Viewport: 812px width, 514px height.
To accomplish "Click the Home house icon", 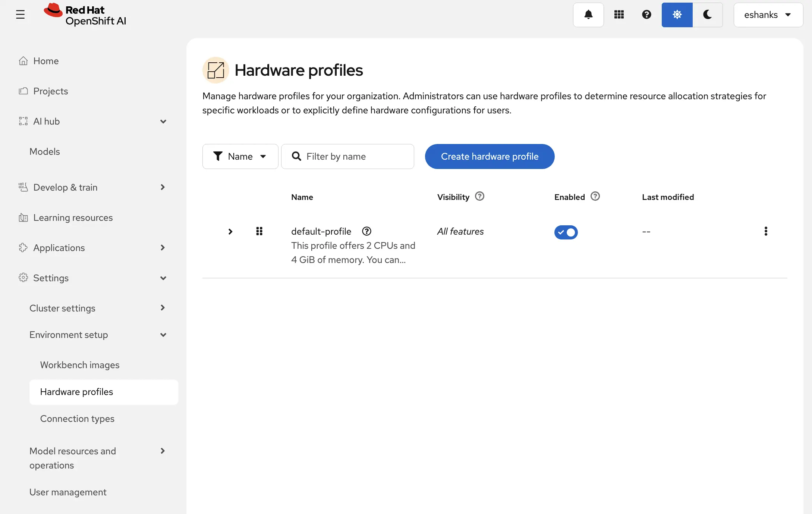I will [23, 61].
